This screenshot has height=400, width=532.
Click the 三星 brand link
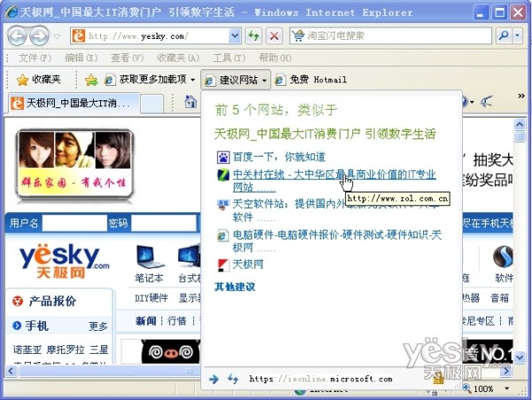click(x=99, y=349)
